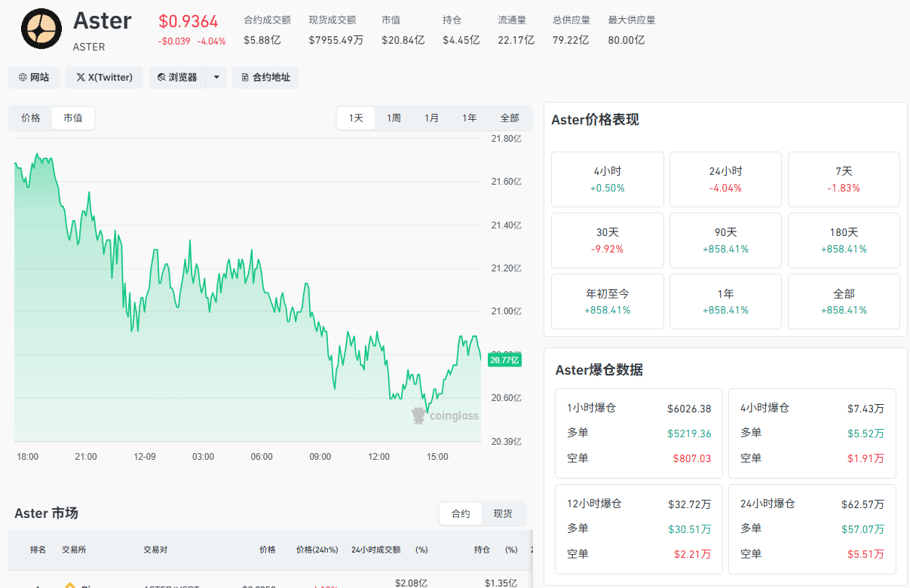Select the 全部 chart range
Image resolution: width=910 pixels, height=588 pixels.
[510, 118]
